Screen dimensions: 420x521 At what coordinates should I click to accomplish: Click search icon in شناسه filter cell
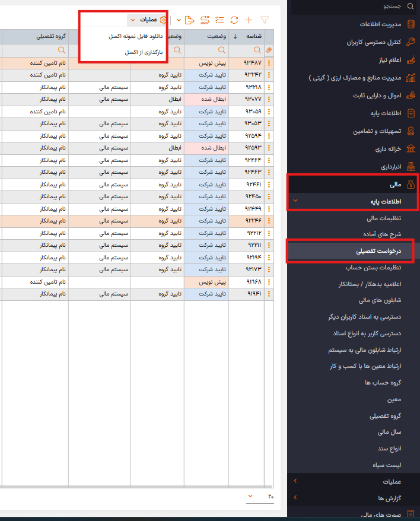257,50
